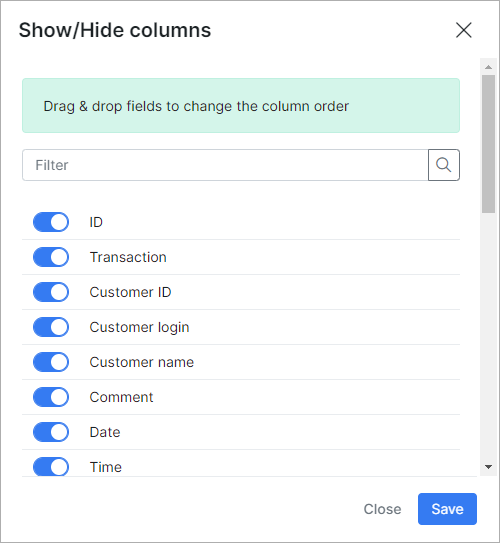Click the Close text button

click(382, 509)
